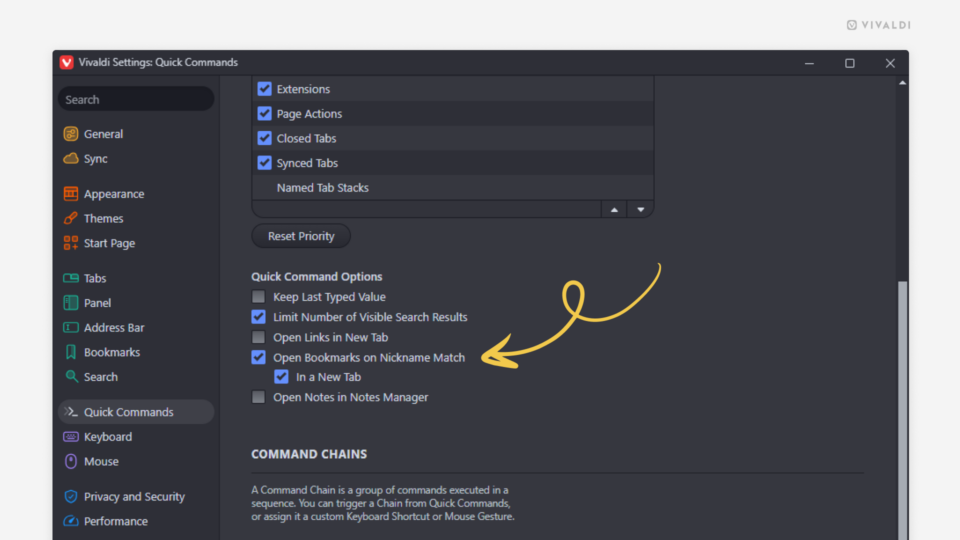Select the Synced Tabs list row label

[x=307, y=163]
